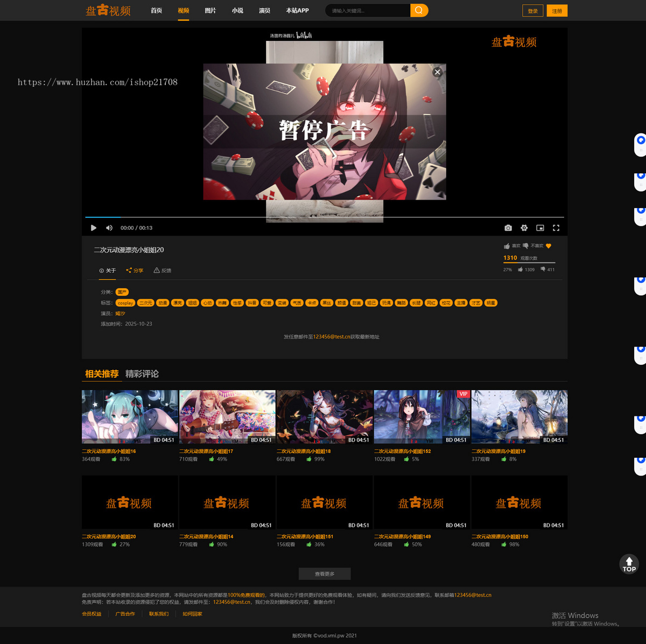Viewport: 646px width, 644px height.
Task: Click green thumbs-up beside 83%
Action: 114,459
